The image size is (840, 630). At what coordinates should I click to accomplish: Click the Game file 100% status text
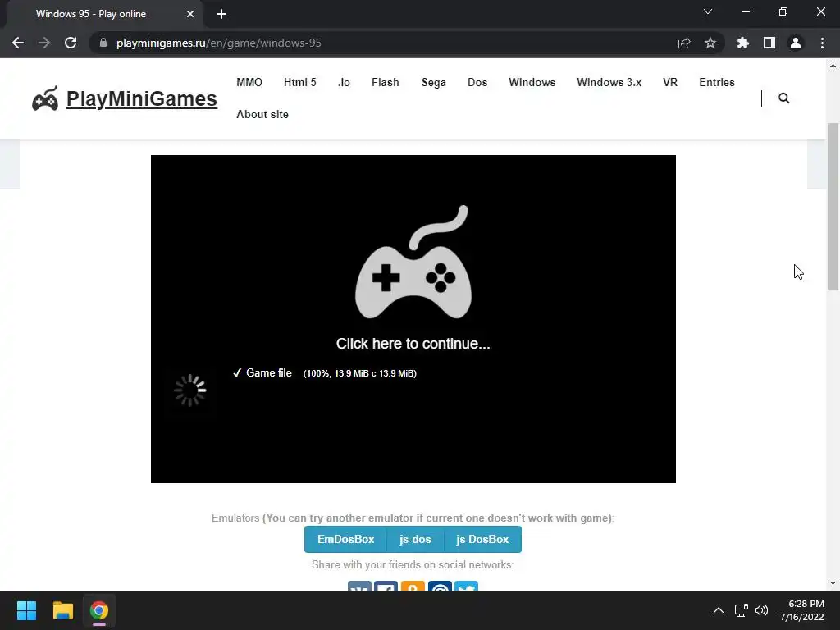click(x=325, y=373)
